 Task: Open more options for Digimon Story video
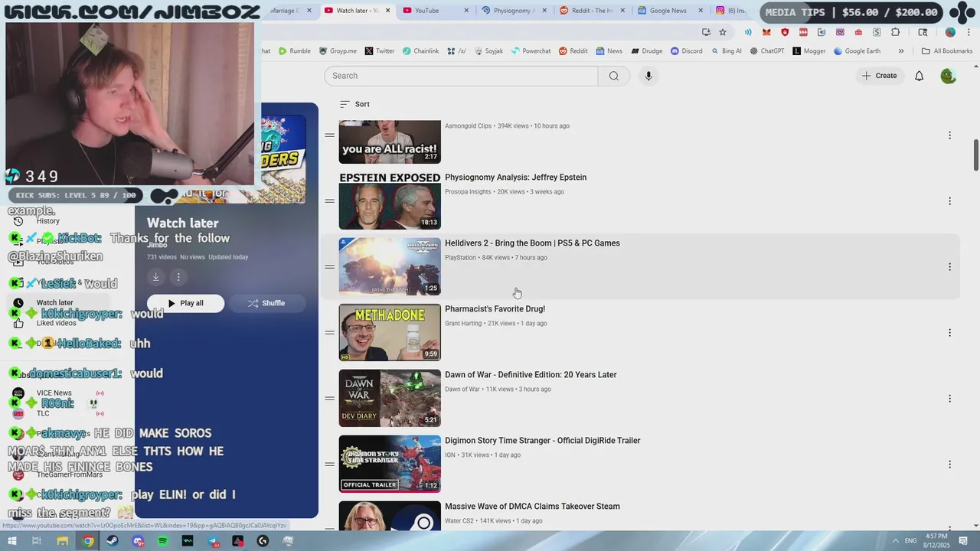[x=949, y=465]
